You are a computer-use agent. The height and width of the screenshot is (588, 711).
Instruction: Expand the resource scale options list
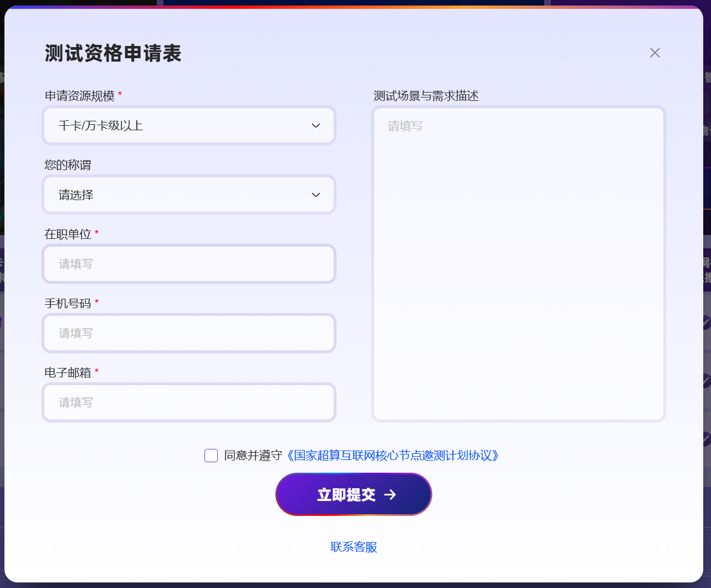click(189, 125)
